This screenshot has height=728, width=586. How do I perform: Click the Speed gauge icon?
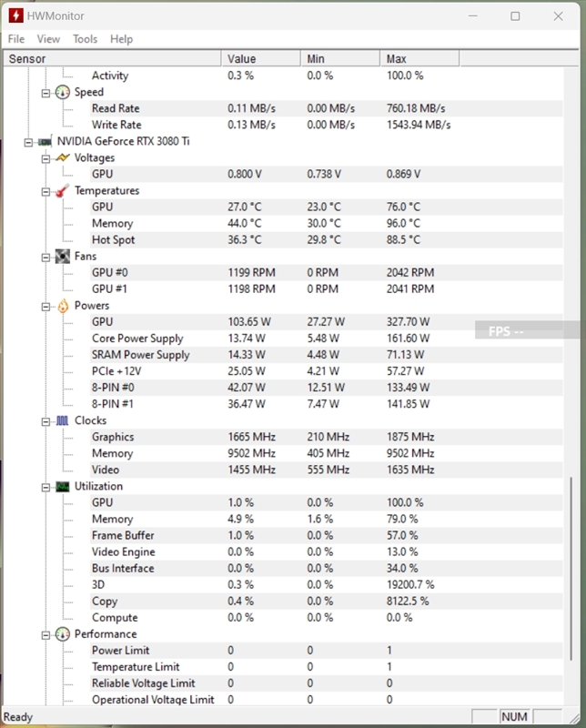[62, 92]
